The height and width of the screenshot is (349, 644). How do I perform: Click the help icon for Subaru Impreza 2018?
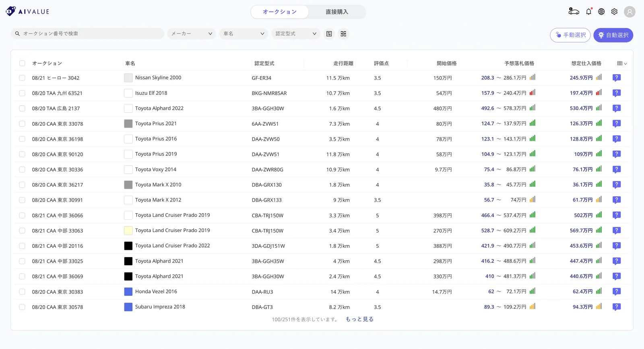[616, 307]
